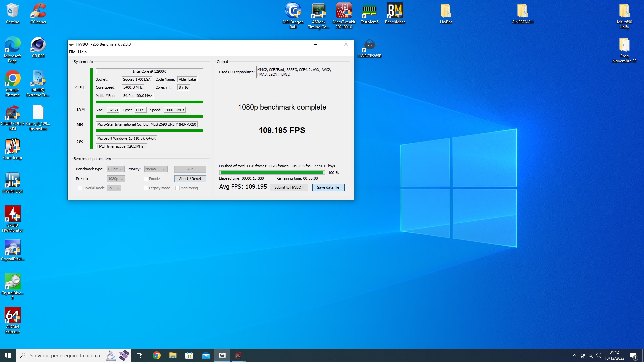Open CPUID CPU-Z MSI shortcut
The width and height of the screenshot is (644, 362).
(13, 118)
